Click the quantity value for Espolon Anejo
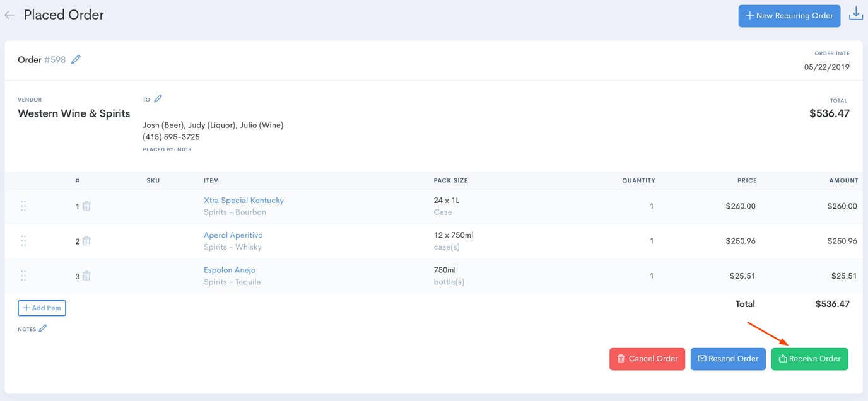The image size is (868, 401). [652, 276]
